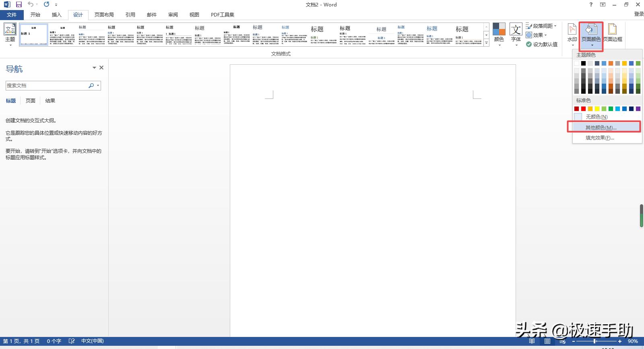644x349 pixels.
Task: Open the Word help question mark
Action: click(591, 4)
